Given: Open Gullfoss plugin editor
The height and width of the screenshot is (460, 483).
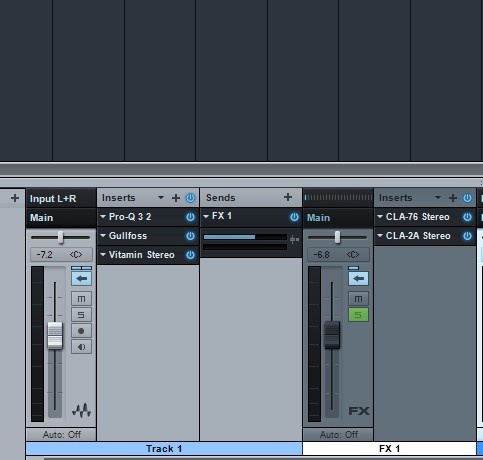Looking at the screenshot, I should [x=128, y=236].
